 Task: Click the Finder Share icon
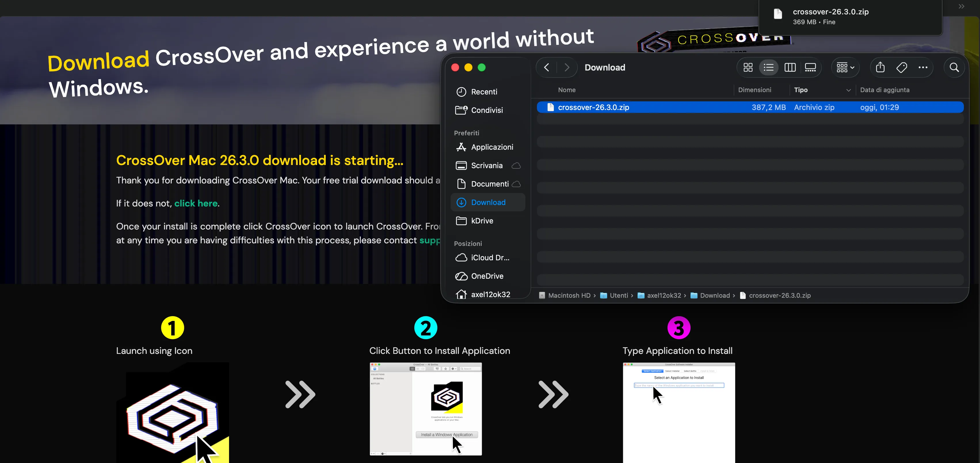point(880,67)
